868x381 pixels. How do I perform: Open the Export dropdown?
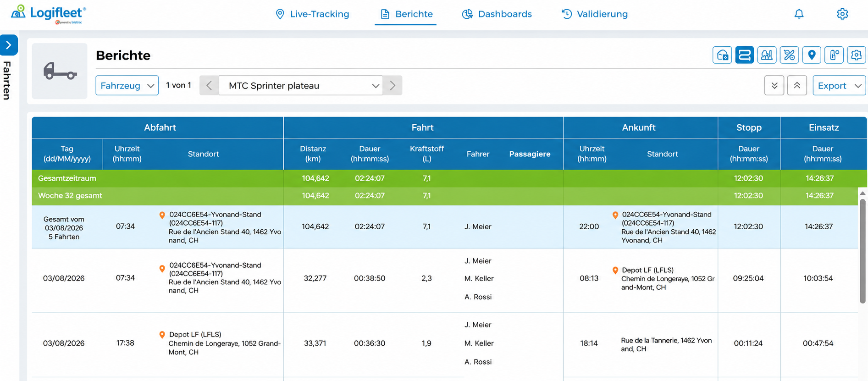click(x=839, y=85)
